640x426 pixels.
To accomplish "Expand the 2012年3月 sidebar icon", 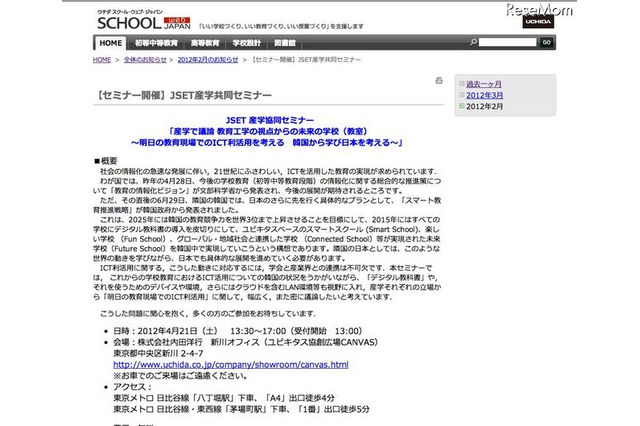I will pyautogui.click(x=462, y=95).
